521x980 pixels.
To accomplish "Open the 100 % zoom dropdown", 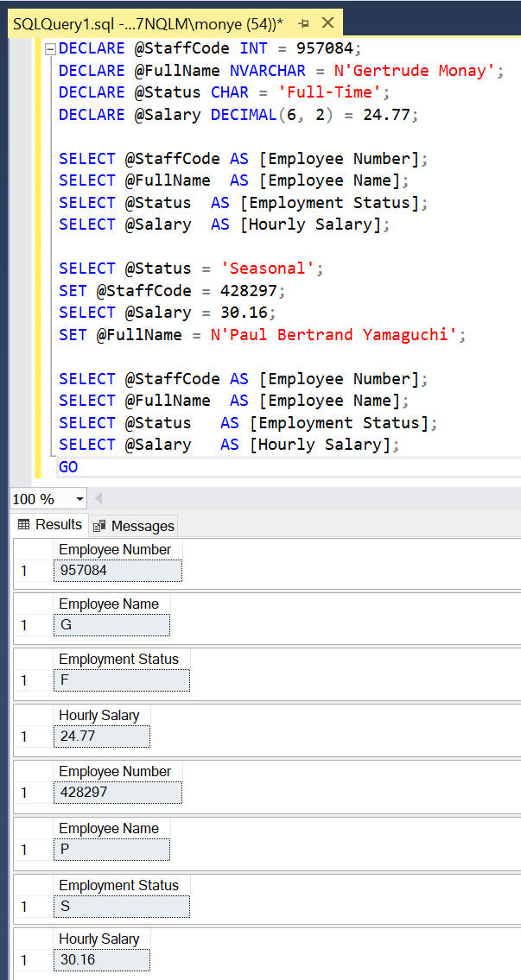I will (x=79, y=499).
